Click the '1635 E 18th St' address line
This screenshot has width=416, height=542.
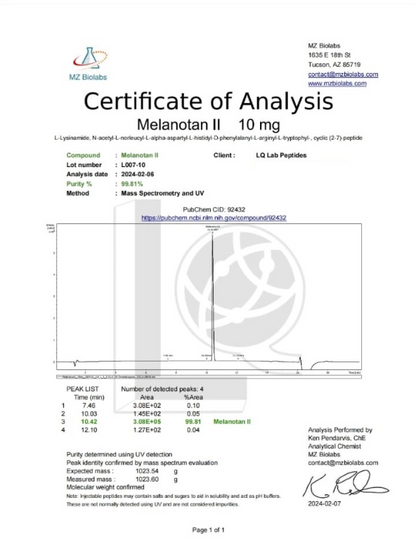click(x=330, y=55)
